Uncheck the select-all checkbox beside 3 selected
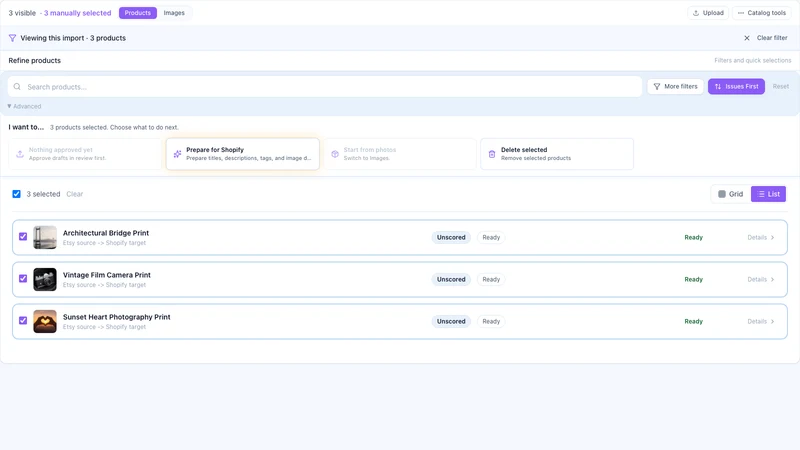Image resolution: width=800 pixels, height=450 pixels. pos(16,194)
